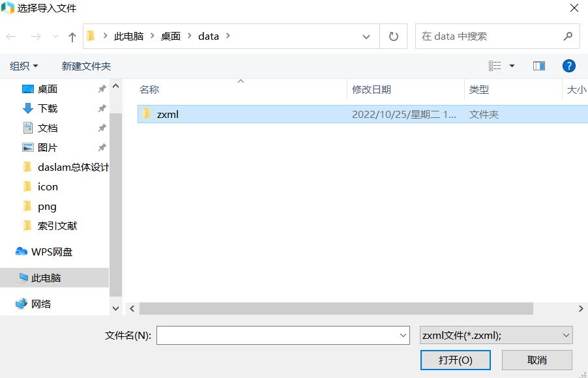Click the zxml date 2022/10/25 cell
This screenshot has width=588, height=378.
click(404, 114)
